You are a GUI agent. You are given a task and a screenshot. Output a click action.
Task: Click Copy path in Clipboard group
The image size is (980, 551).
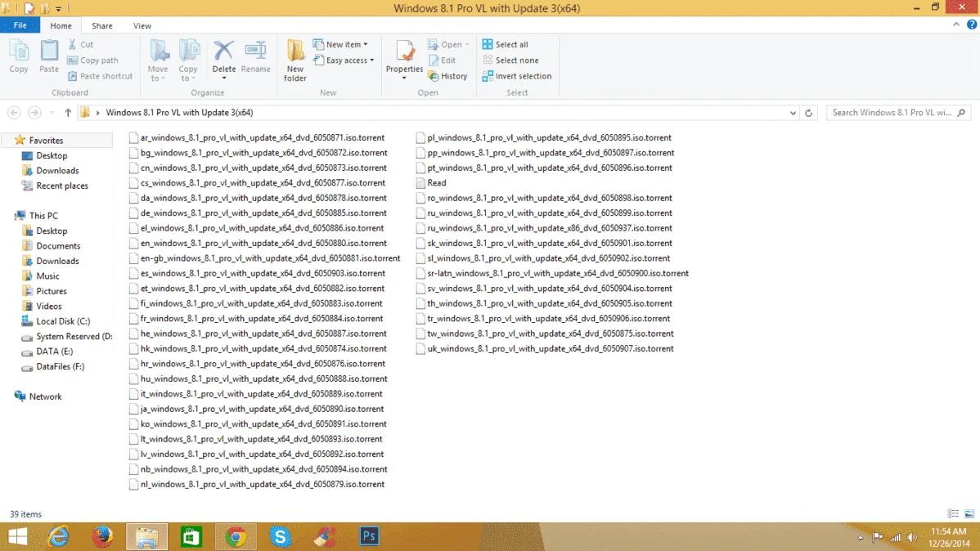[92, 60]
